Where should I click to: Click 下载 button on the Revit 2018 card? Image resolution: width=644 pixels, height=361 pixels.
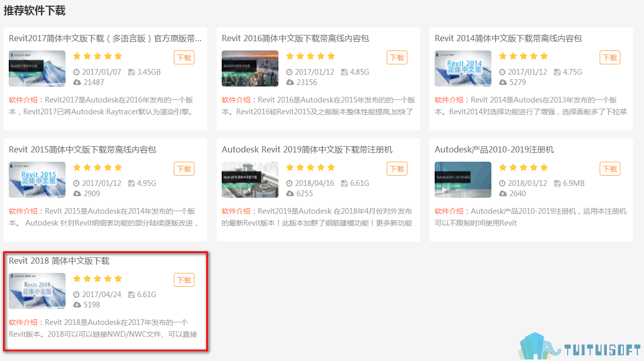[184, 280]
